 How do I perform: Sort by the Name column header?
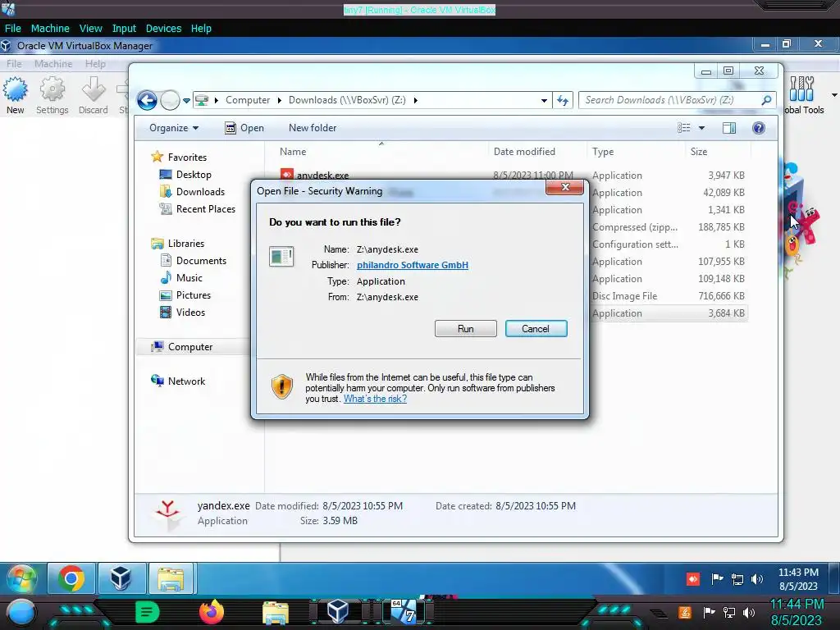tap(381, 152)
